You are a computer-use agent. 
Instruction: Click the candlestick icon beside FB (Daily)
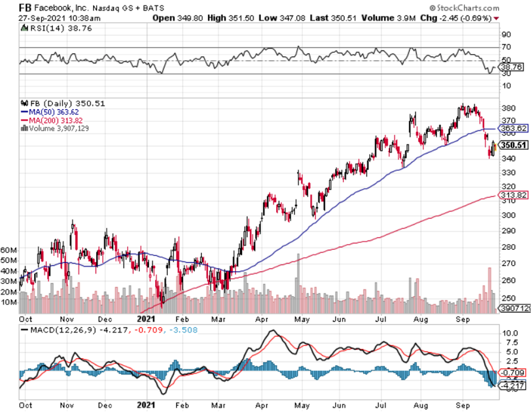[24, 104]
